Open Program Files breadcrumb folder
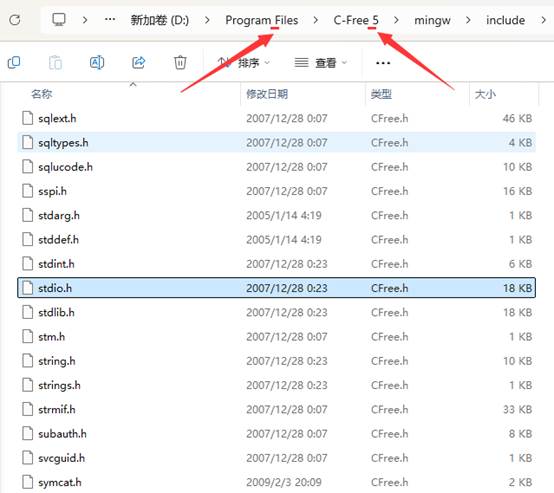The image size is (554, 493). click(261, 20)
